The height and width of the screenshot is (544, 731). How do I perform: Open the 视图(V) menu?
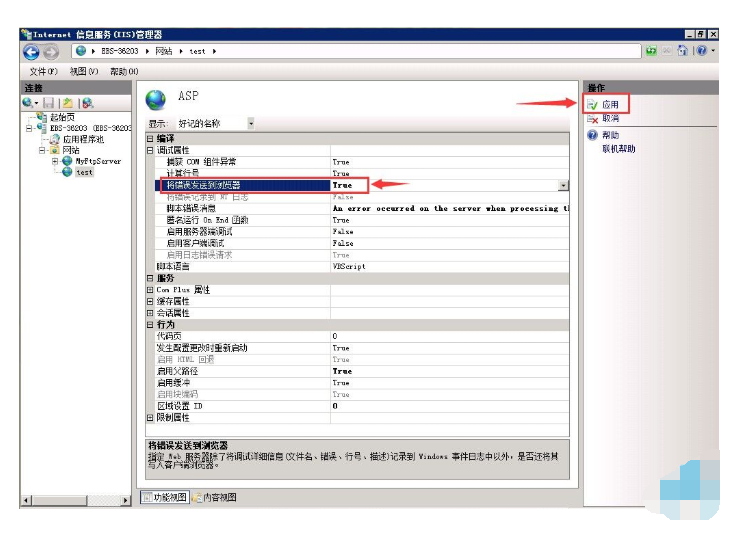pyautogui.click(x=84, y=71)
